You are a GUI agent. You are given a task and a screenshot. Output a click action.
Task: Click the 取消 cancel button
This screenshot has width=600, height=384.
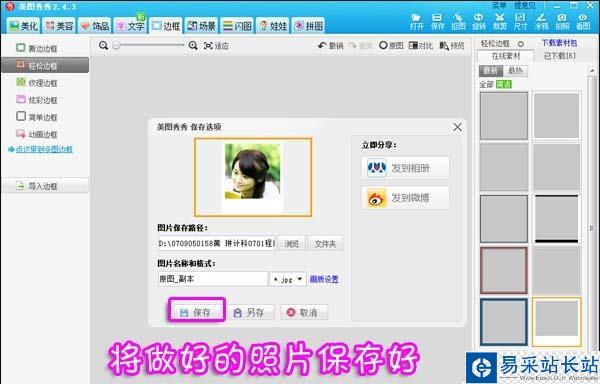tap(304, 312)
